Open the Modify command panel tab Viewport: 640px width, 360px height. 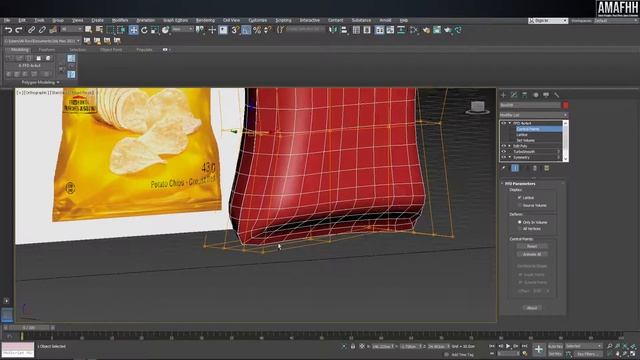[x=514, y=95]
